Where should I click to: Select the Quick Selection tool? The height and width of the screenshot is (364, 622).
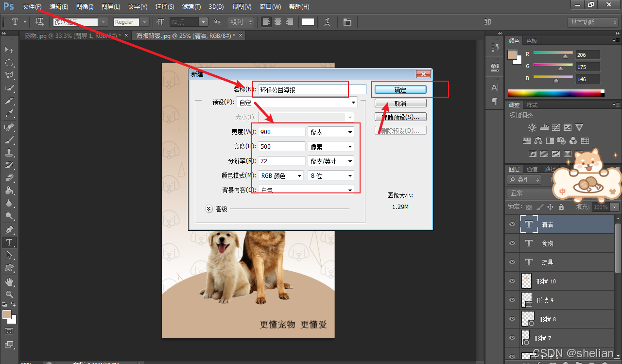[9, 88]
